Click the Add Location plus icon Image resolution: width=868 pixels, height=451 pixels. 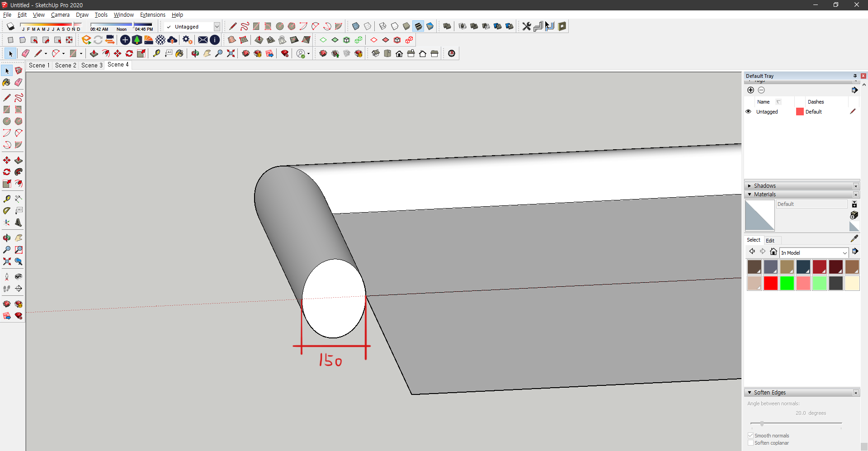(x=125, y=40)
